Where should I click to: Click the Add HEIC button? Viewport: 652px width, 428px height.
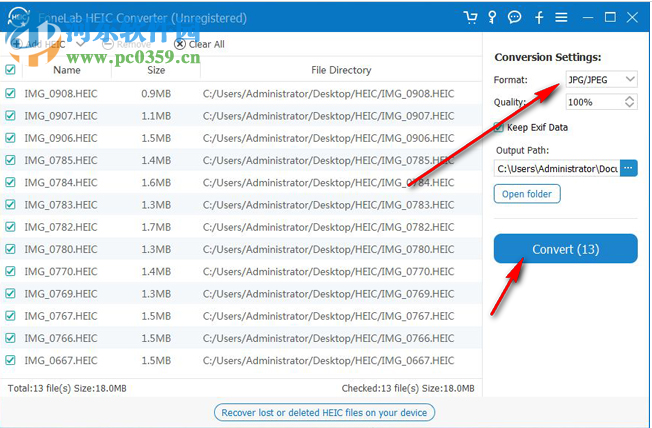tap(38, 44)
